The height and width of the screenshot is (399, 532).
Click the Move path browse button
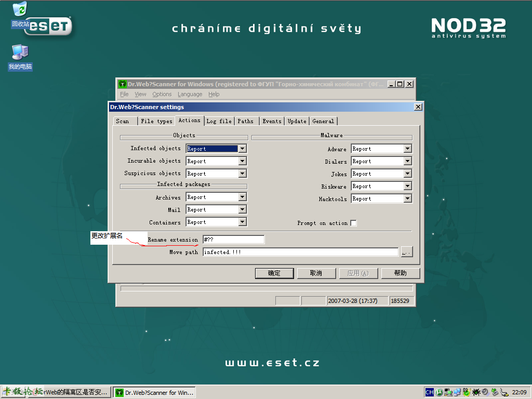406,252
